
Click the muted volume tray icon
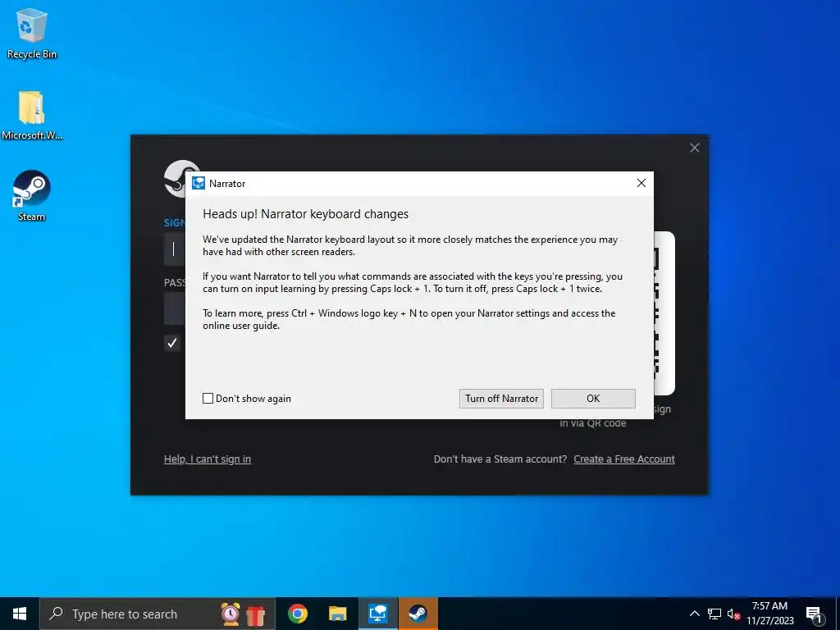point(733,614)
